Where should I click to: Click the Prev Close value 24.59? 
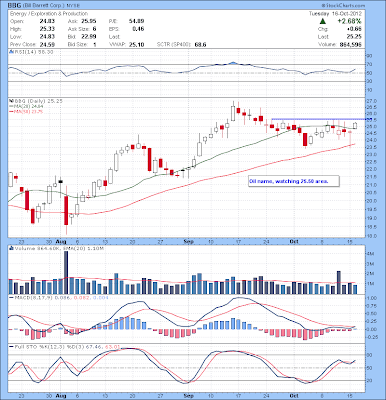47,45
